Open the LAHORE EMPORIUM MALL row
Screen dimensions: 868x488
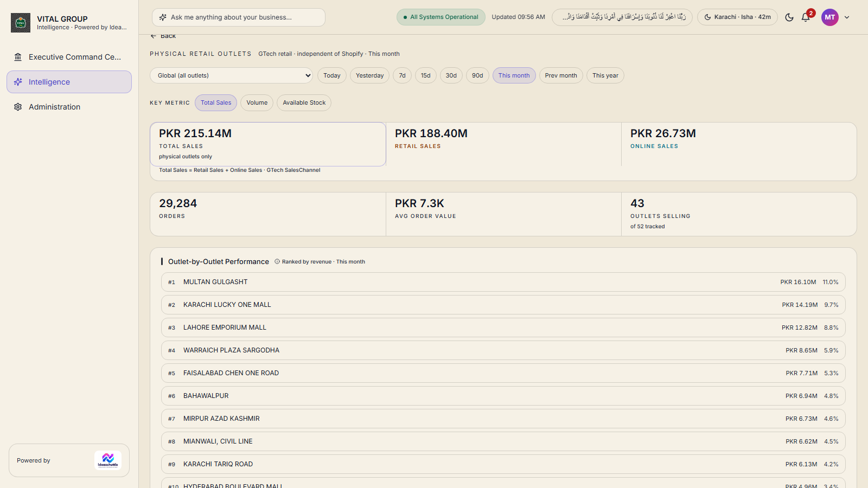(503, 328)
